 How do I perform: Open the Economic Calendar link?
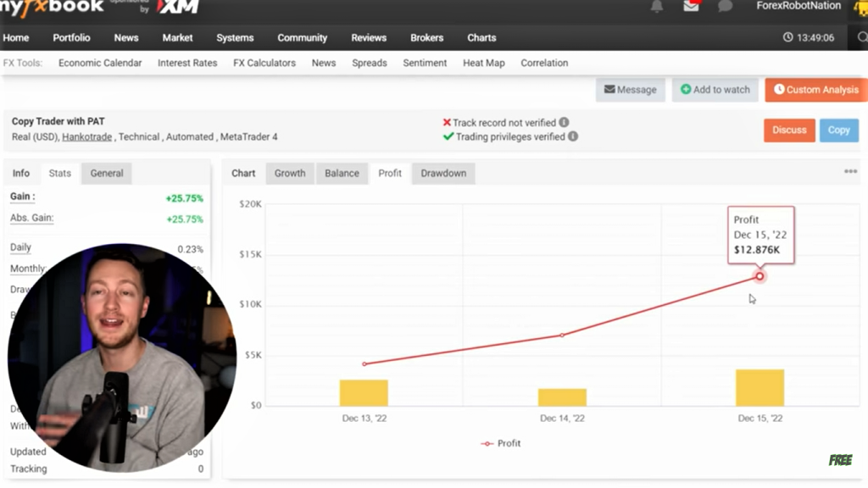click(100, 62)
